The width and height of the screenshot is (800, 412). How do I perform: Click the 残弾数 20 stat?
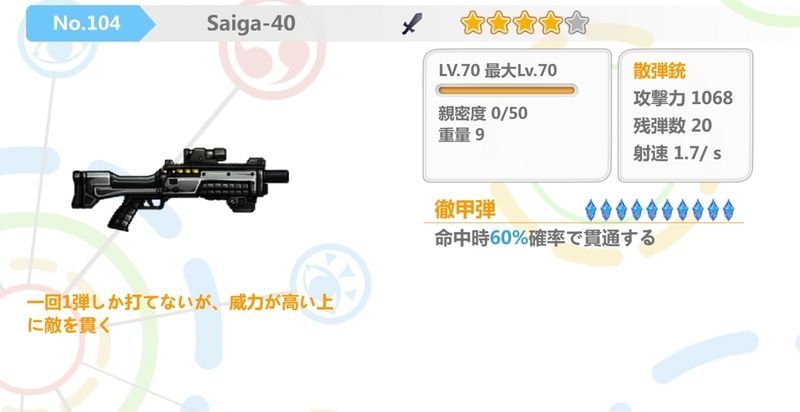pos(672,125)
